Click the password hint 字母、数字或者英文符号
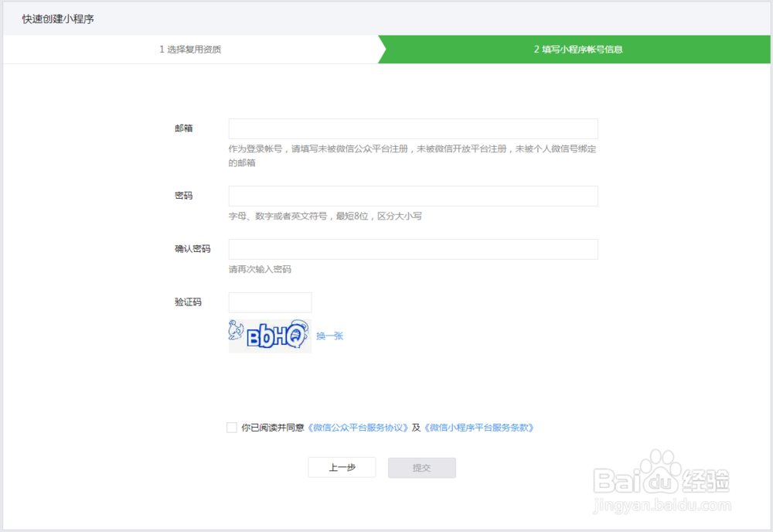The width and height of the screenshot is (773, 532). click(x=278, y=216)
